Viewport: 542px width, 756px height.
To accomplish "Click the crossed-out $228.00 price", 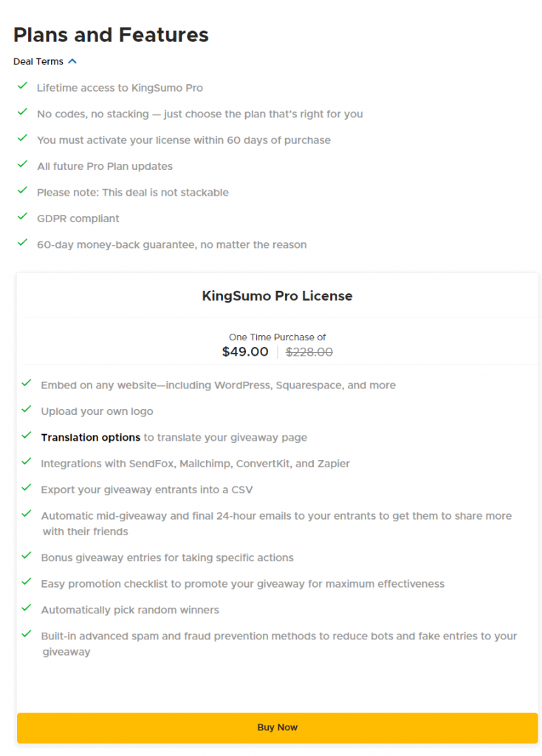I will 309,352.
